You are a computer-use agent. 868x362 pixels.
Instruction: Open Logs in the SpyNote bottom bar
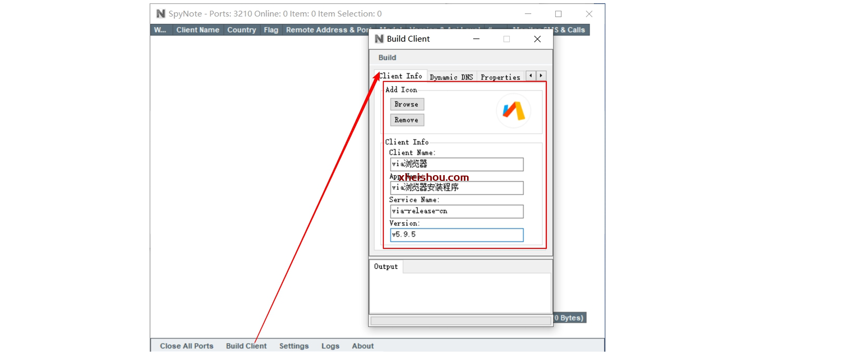click(x=330, y=346)
